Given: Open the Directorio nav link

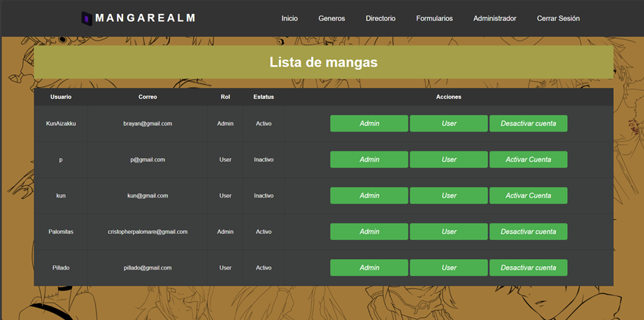Looking at the screenshot, I should click(x=380, y=18).
